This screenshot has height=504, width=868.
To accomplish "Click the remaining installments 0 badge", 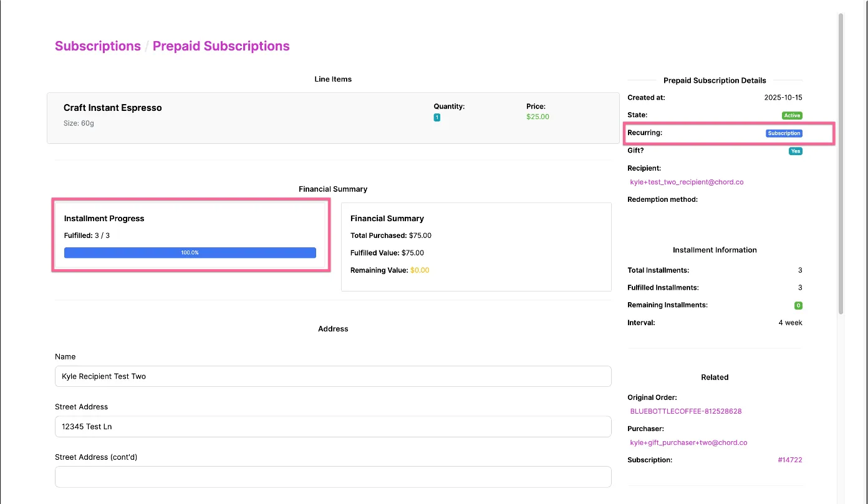I will pyautogui.click(x=798, y=305).
